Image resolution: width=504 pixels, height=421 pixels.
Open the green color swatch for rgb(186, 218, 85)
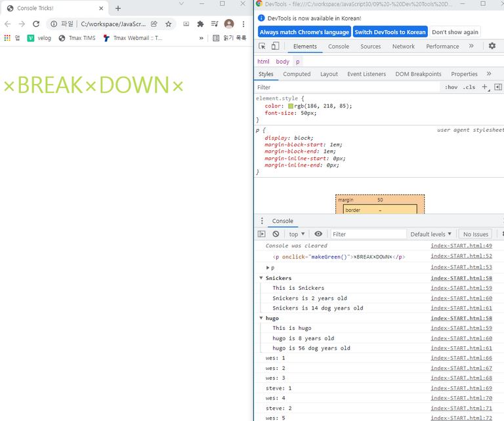[291, 106]
